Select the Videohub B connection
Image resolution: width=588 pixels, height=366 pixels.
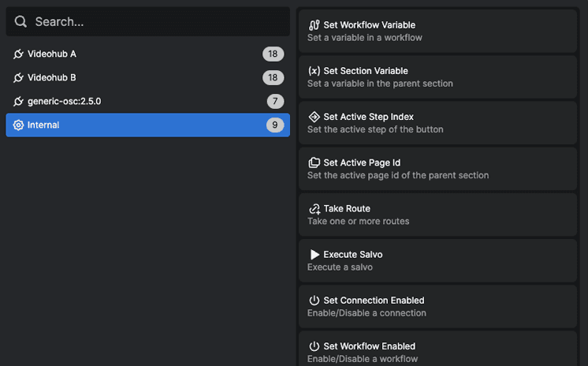tap(147, 78)
